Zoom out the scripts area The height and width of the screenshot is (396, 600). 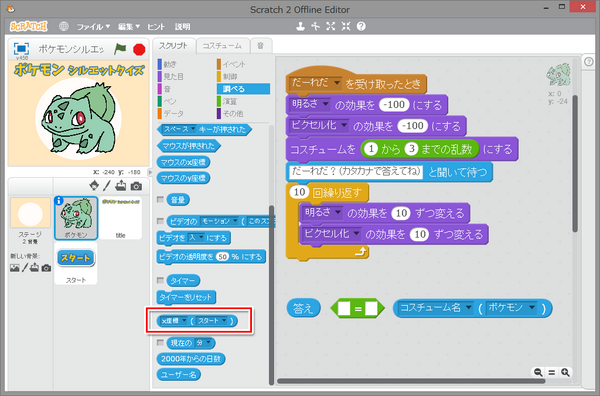[x=538, y=372]
